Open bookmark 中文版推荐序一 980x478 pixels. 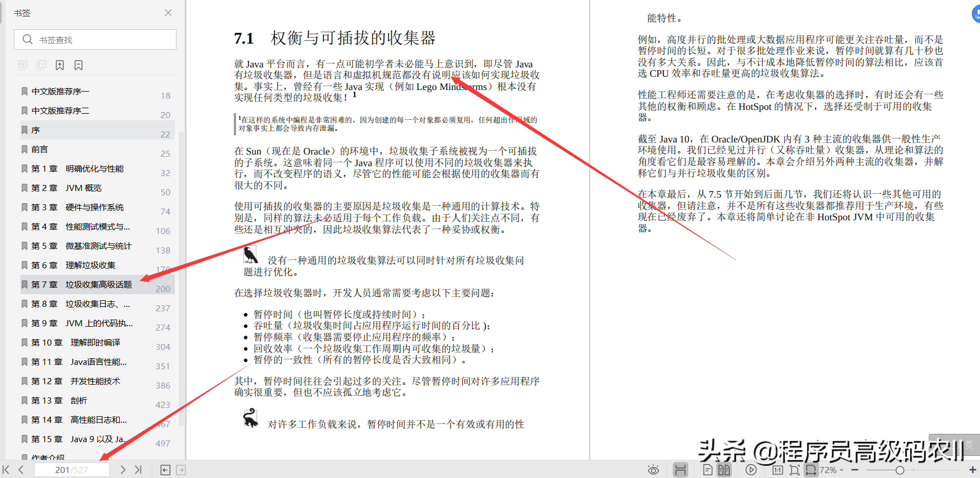tap(97, 91)
